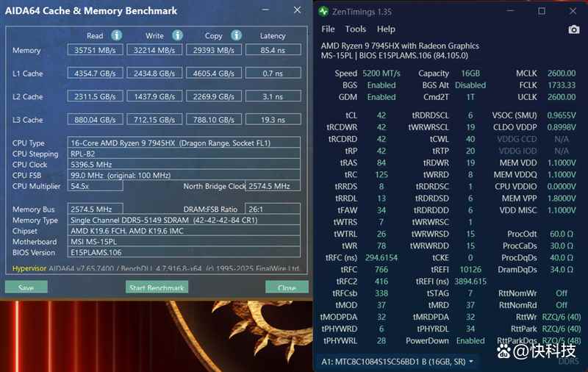
Task: Click the AMD Ryzen 9 7945HX title in ZenTimings
Action: click(x=400, y=46)
